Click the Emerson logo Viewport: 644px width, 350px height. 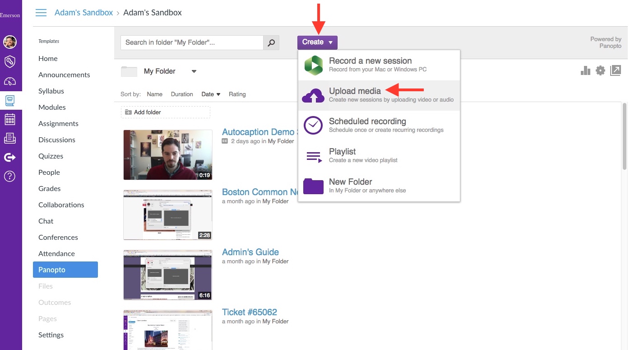coord(10,15)
